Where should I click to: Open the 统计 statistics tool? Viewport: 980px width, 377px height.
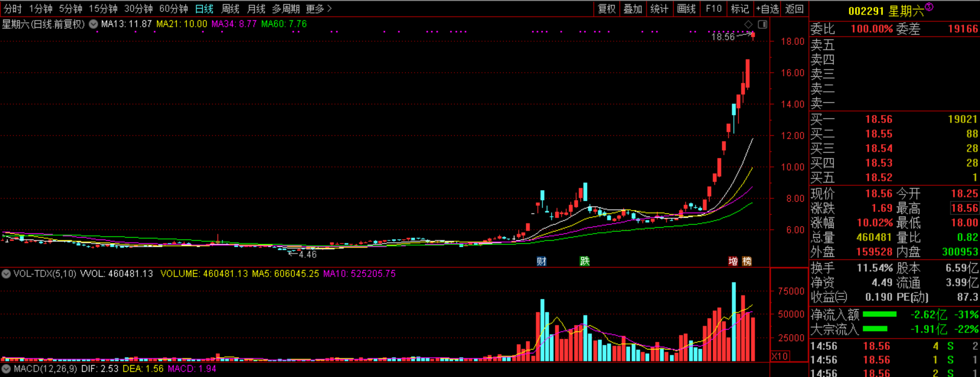[x=659, y=9]
